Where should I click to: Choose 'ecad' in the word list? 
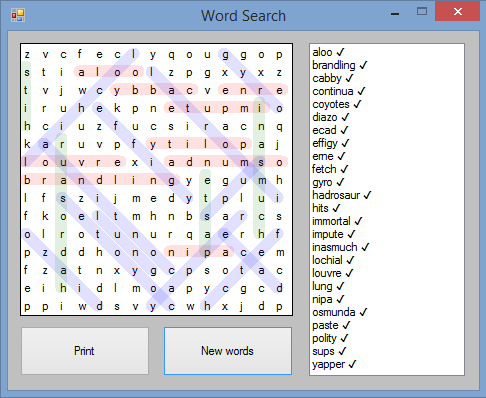coord(330,130)
